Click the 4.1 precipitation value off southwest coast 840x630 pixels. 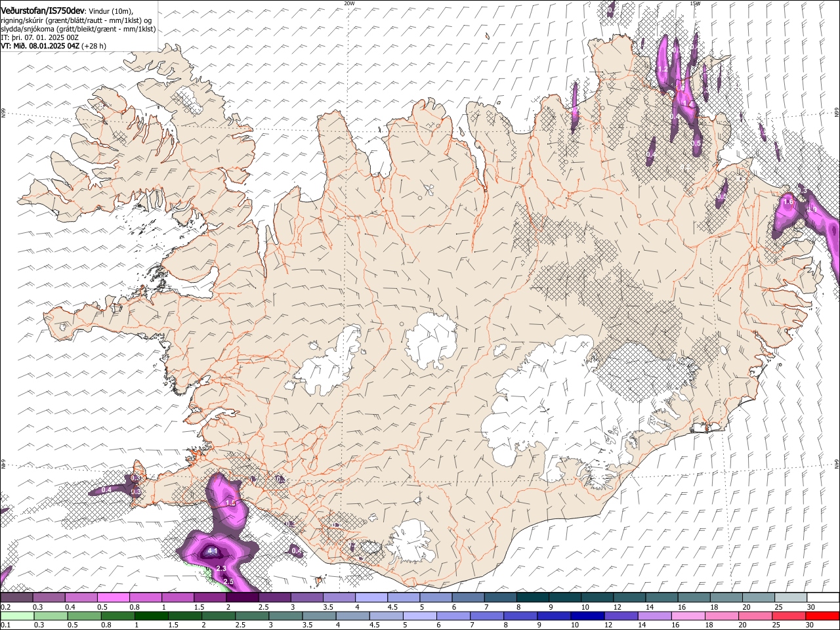tap(212, 551)
